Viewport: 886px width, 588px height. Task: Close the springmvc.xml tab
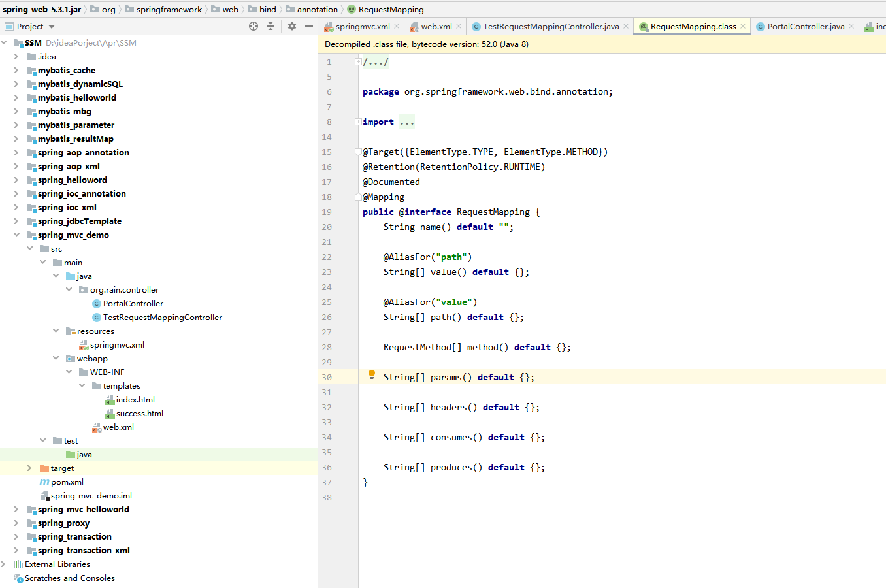(x=397, y=26)
